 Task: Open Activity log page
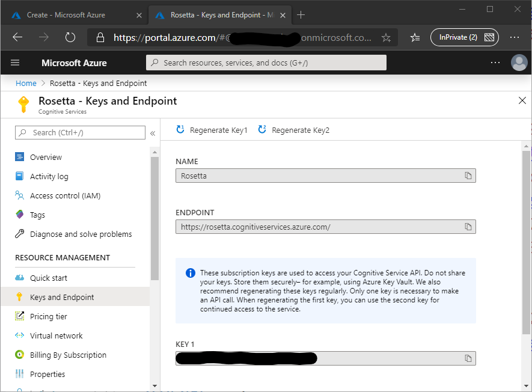click(49, 176)
